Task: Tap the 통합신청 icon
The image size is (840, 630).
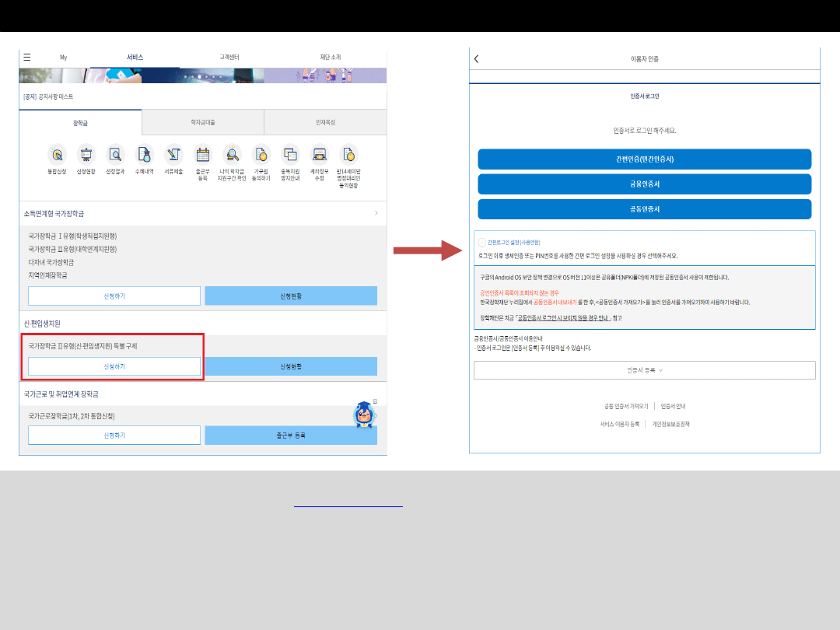Action: [57, 154]
